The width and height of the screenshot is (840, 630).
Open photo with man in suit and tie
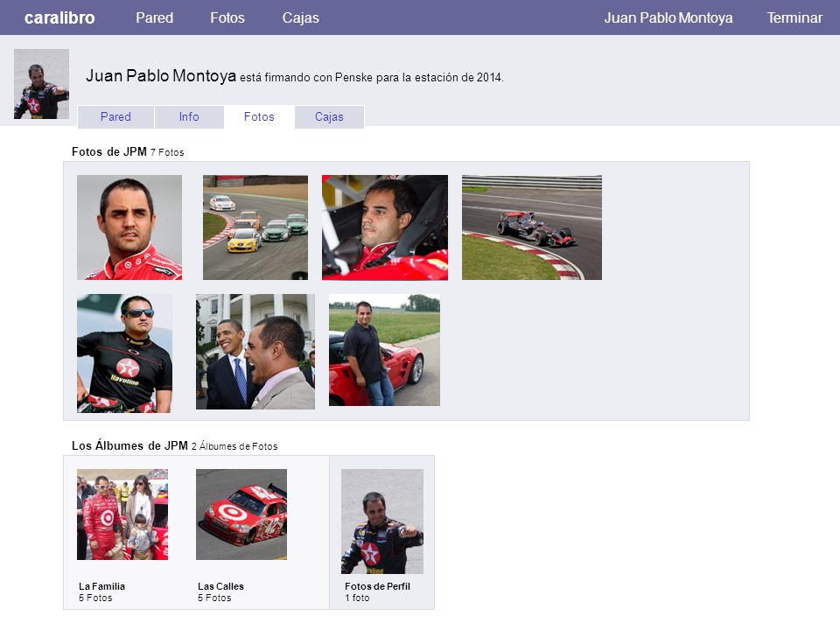(255, 352)
